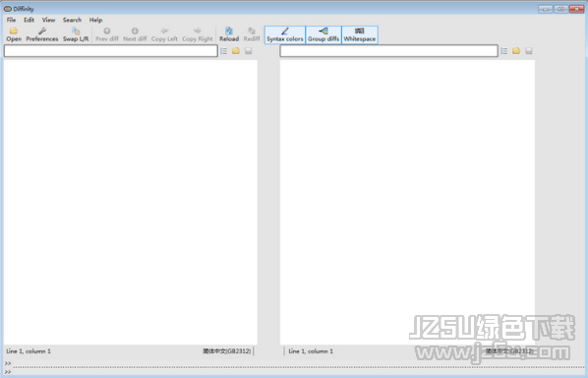Click the save disk icon beside the left path field
588x378 pixels.
pyautogui.click(x=248, y=50)
